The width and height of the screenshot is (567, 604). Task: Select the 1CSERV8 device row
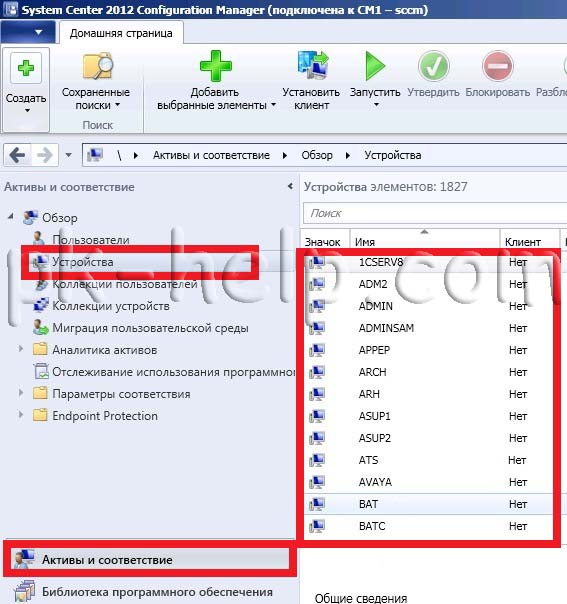pos(428,262)
